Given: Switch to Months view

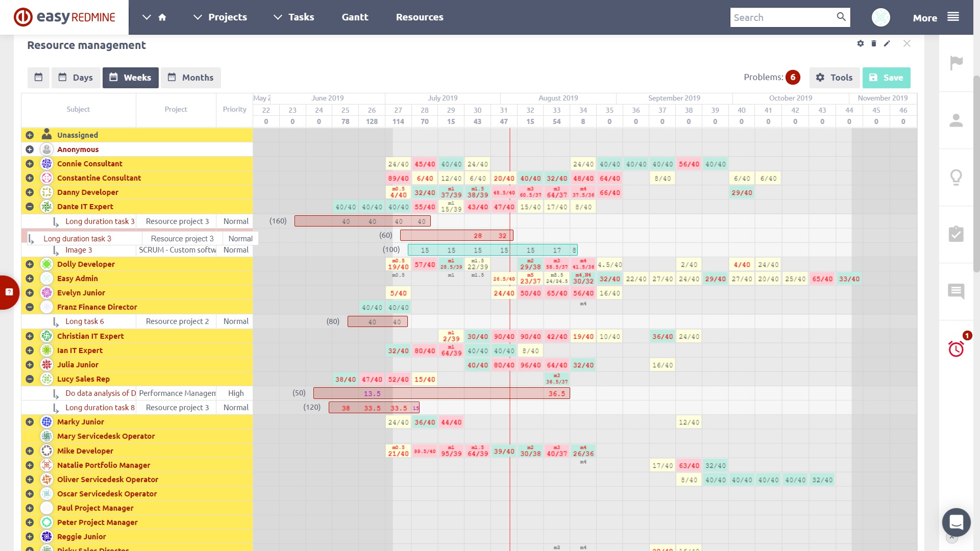Looking at the screenshot, I should coord(191,78).
